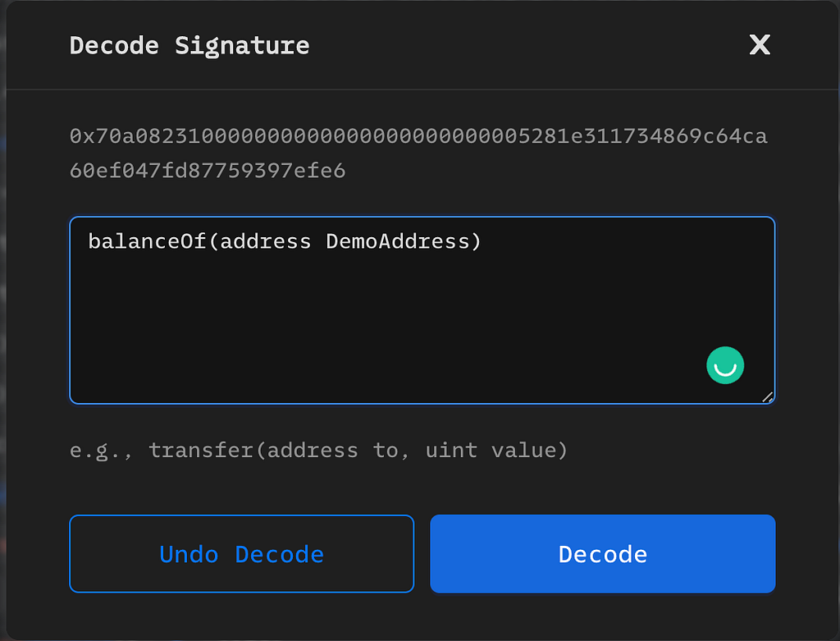The image size is (840, 641).
Task: Click the green Grammarly icon
Action: (x=725, y=366)
